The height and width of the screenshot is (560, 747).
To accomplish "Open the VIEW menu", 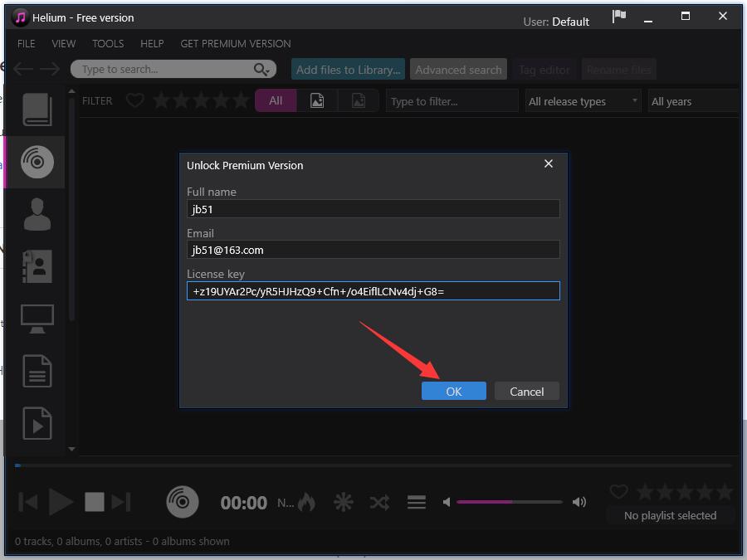I will [x=63, y=43].
